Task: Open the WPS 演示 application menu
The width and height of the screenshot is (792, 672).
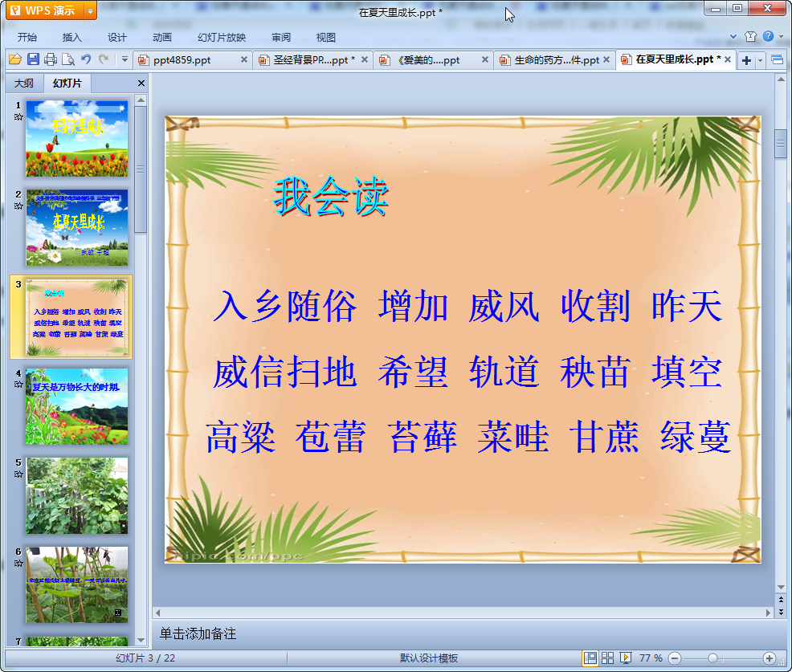Action: [44, 10]
